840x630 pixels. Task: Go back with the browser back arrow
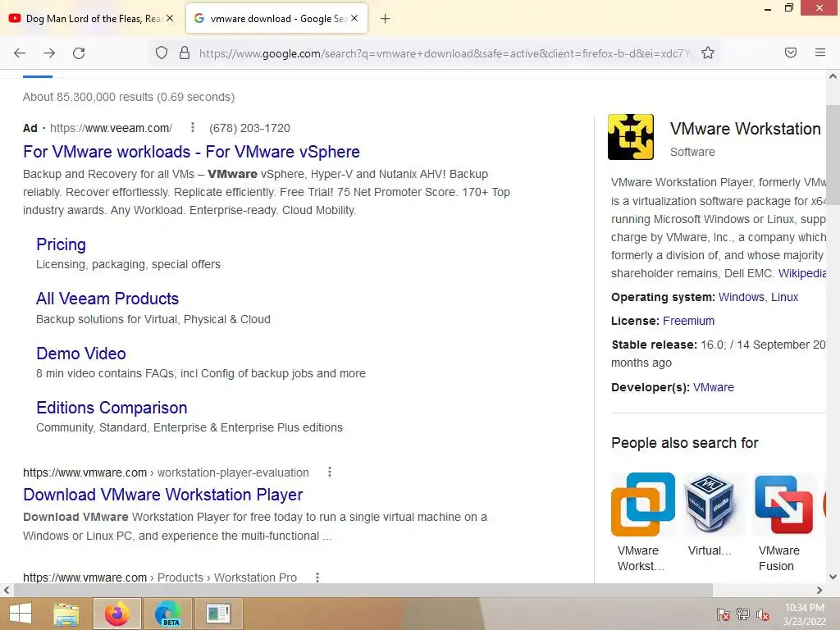(x=20, y=53)
